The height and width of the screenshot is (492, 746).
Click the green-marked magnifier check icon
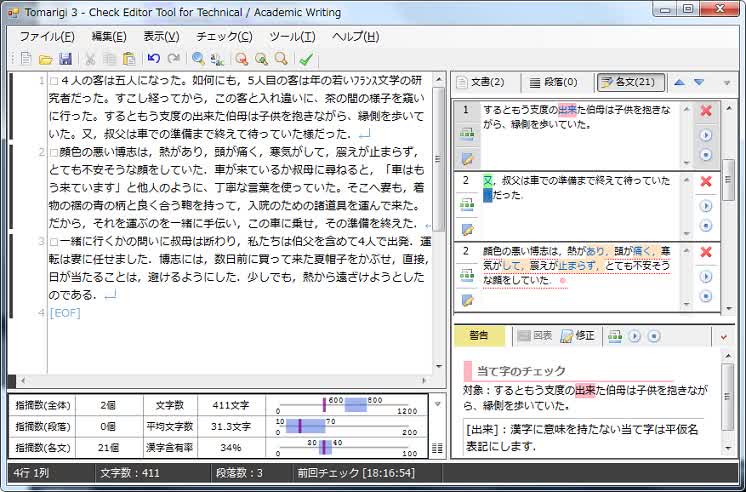tap(261, 59)
